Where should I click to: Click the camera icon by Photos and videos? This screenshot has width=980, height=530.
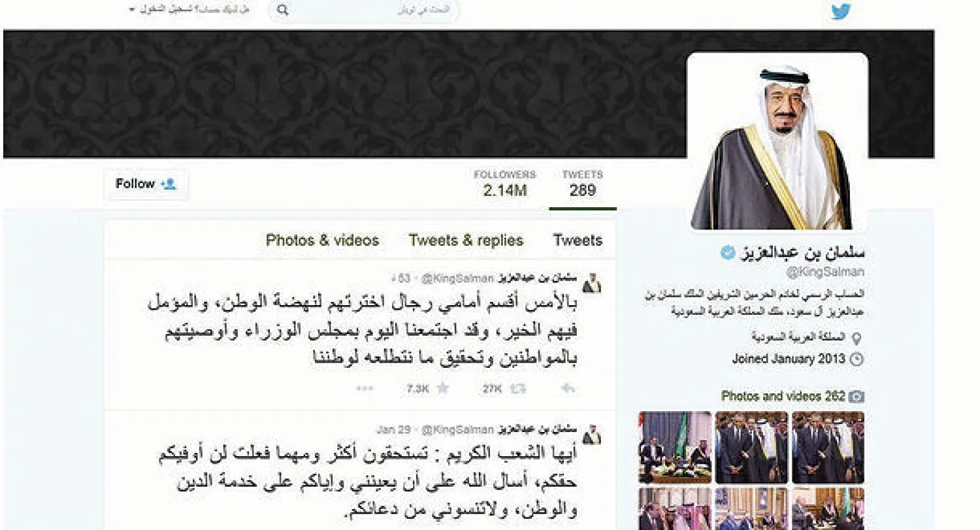[x=857, y=396]
